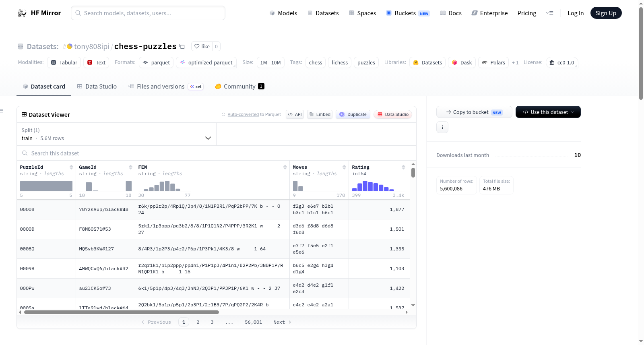Sort by Rating column sort icon
Screen dimensions: 644x345
(403, 167)
